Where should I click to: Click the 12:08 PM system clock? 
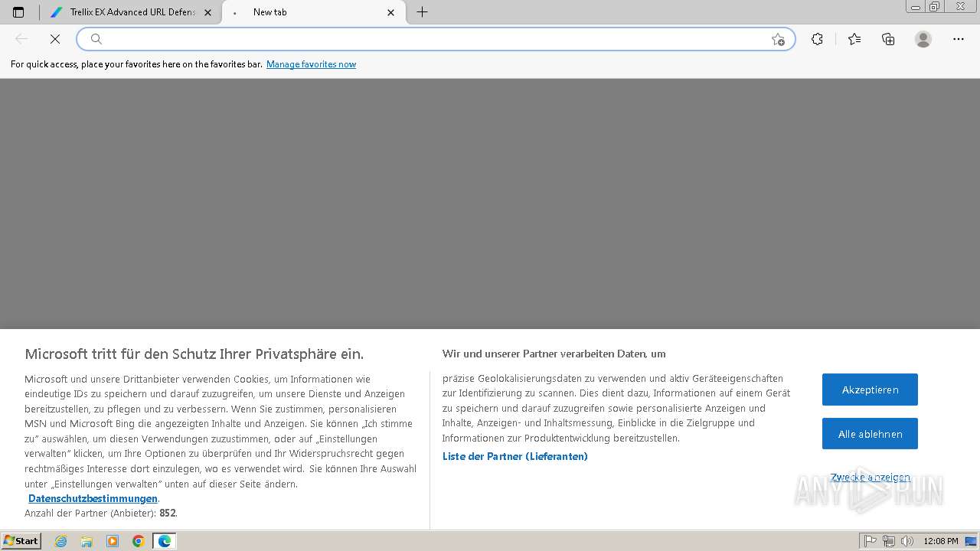(x=941, y=541)
